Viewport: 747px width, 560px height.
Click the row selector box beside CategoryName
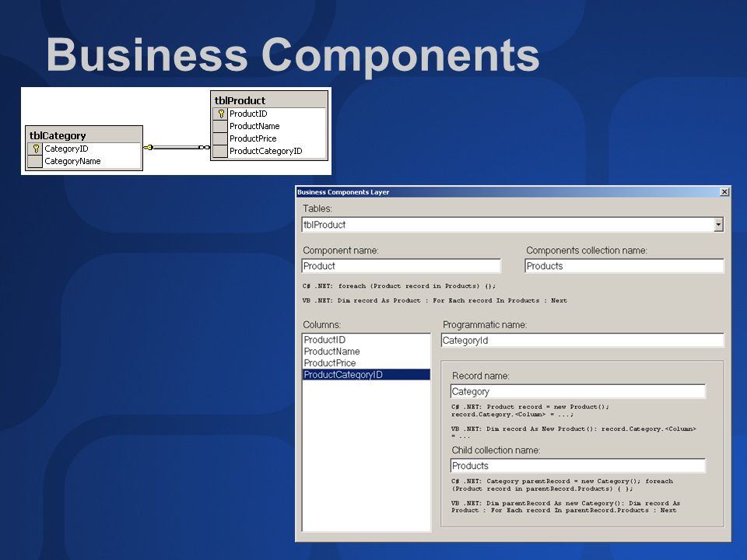(x=35, y=161)
